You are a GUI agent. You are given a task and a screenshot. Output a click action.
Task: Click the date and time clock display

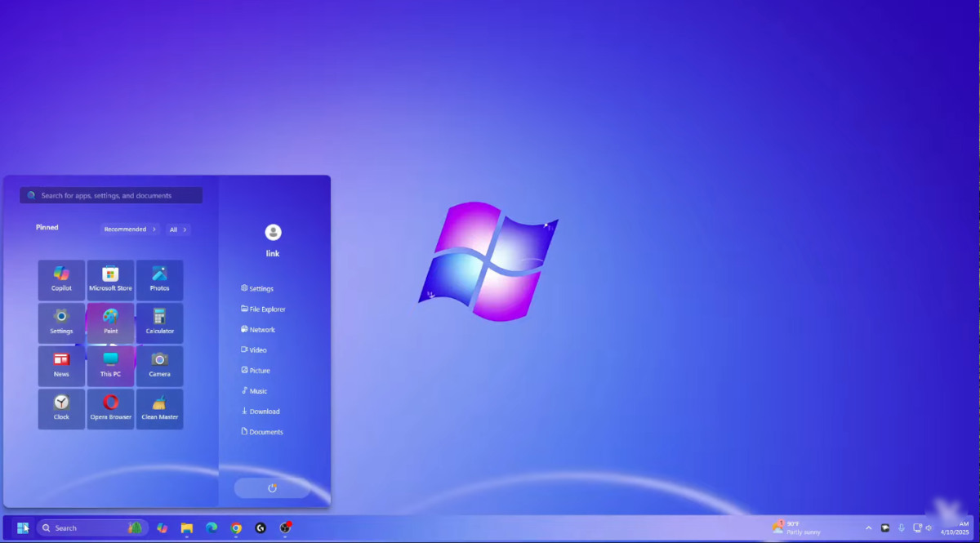tap(954, 528)
